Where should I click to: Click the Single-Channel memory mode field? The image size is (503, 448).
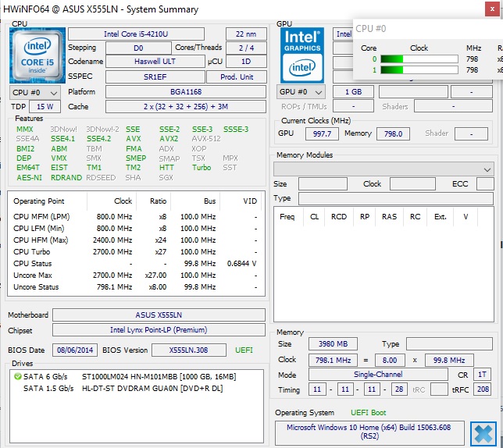click(x=378, y=375)
